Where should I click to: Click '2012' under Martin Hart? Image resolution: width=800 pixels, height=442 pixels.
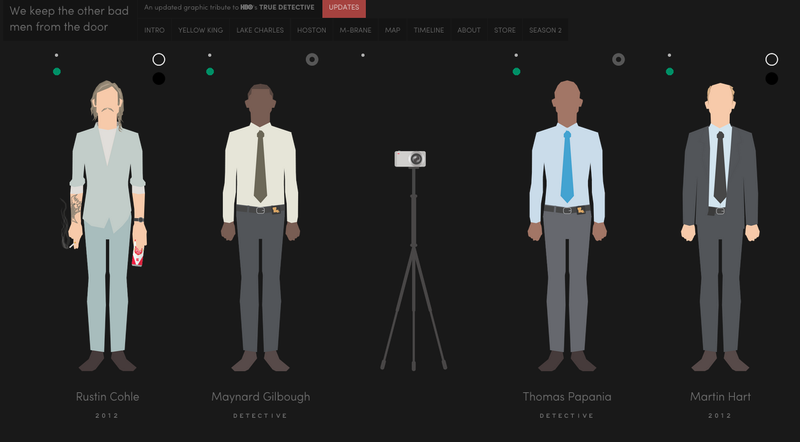click(720, 415)
